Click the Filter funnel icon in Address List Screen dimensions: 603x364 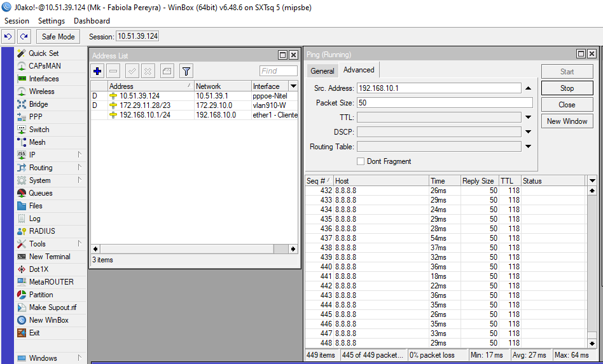click(186, 71)
